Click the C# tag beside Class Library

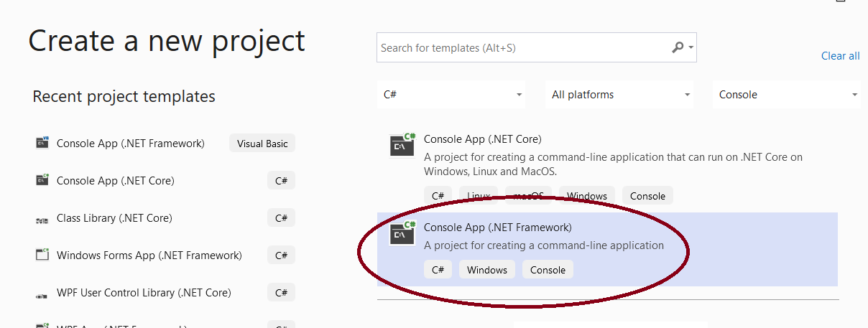(282, 218)
